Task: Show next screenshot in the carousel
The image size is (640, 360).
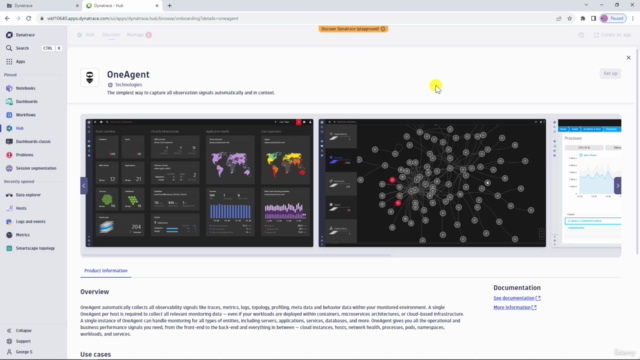Action: coord(618,186)
